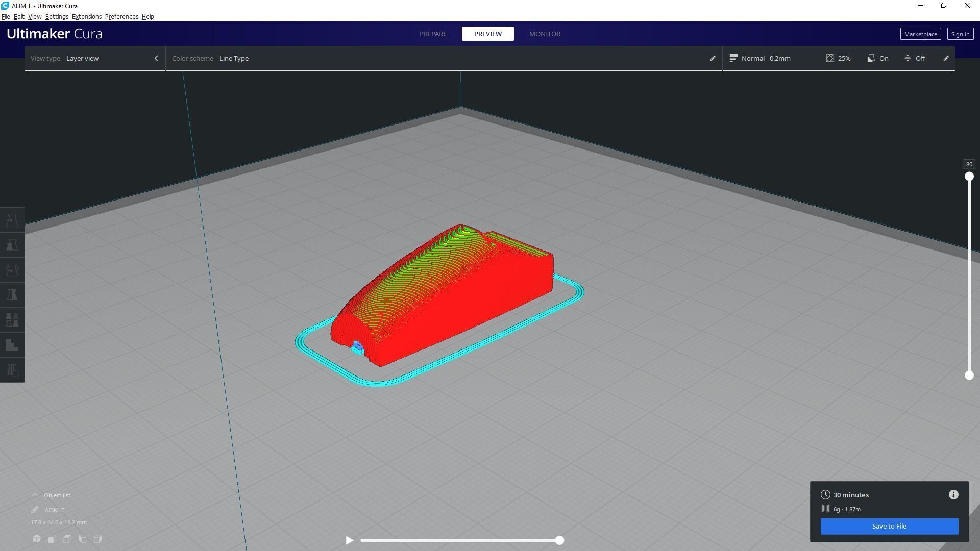This screenshot has width=980, height=551.
Task: Click the Save to File button
Action: (x=889, y=526)
